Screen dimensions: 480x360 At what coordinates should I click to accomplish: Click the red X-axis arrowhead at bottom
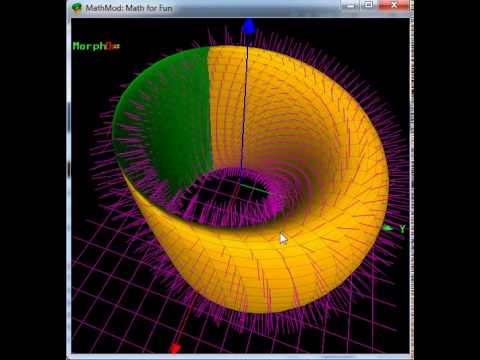pos(174,348)
